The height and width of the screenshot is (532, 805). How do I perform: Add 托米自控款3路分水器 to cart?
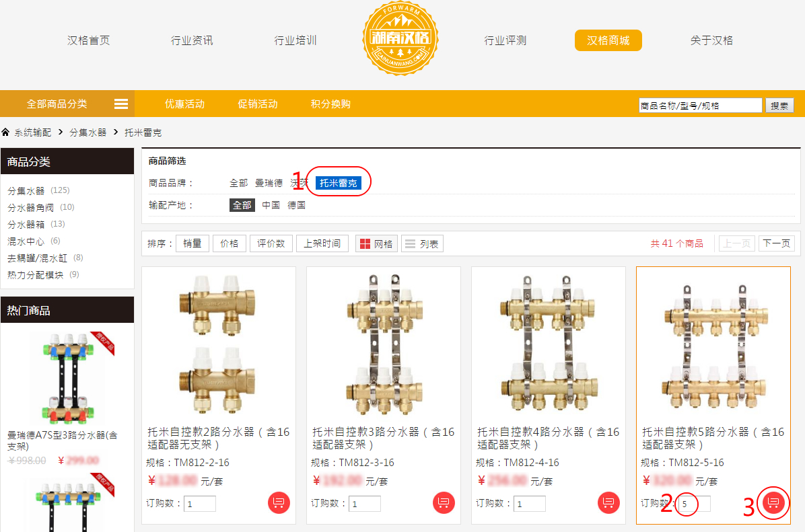pyautogui.click(x=444, y=503)
